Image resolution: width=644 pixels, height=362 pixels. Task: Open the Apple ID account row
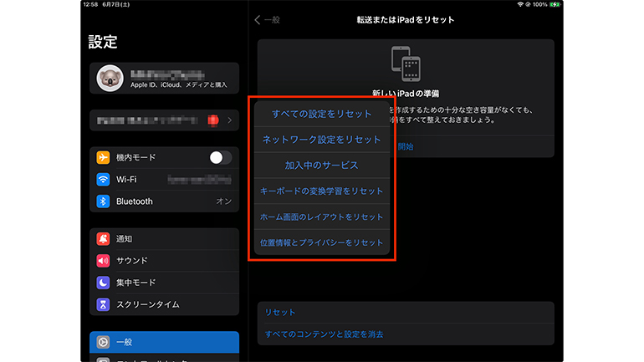pos(164,79)
